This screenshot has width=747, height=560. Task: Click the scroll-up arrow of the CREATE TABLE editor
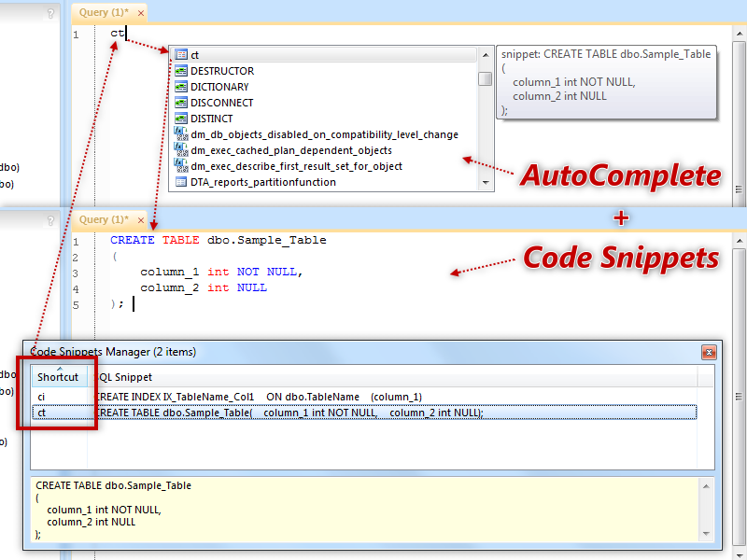click(739, 241)
